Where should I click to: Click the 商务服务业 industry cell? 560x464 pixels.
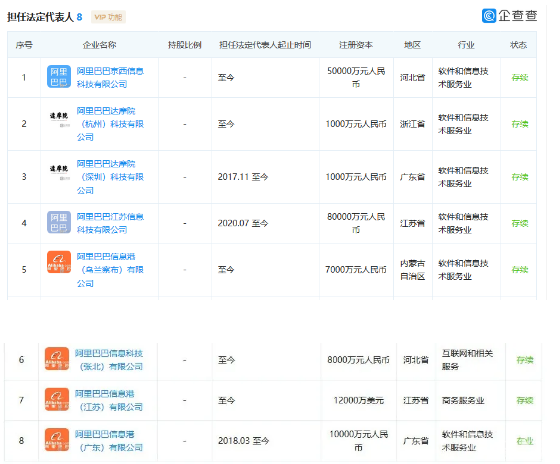click(x=463, y=400)
